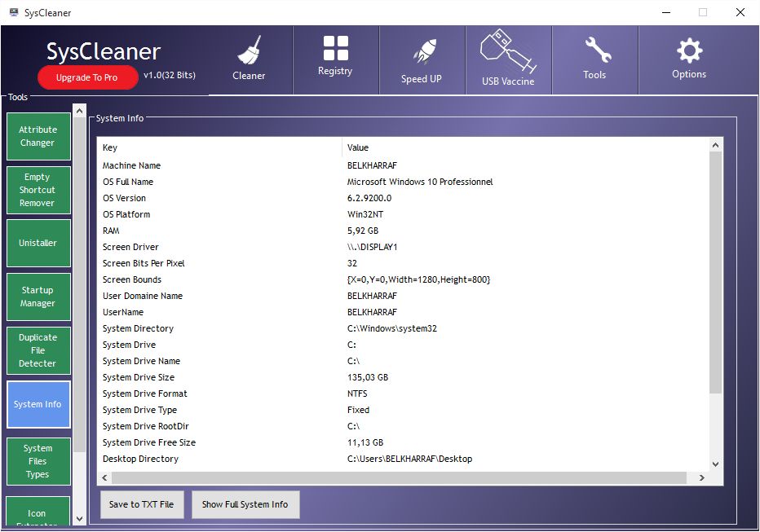Select the System Drive Type row
Screen dimensions: 760x532
(404, 410)
